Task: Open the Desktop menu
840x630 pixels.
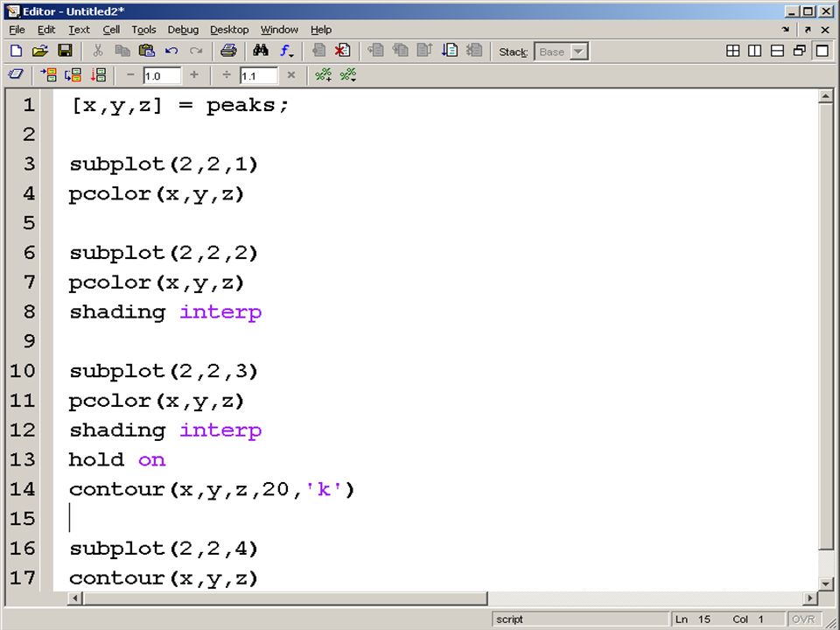Action: click(229, 30)
